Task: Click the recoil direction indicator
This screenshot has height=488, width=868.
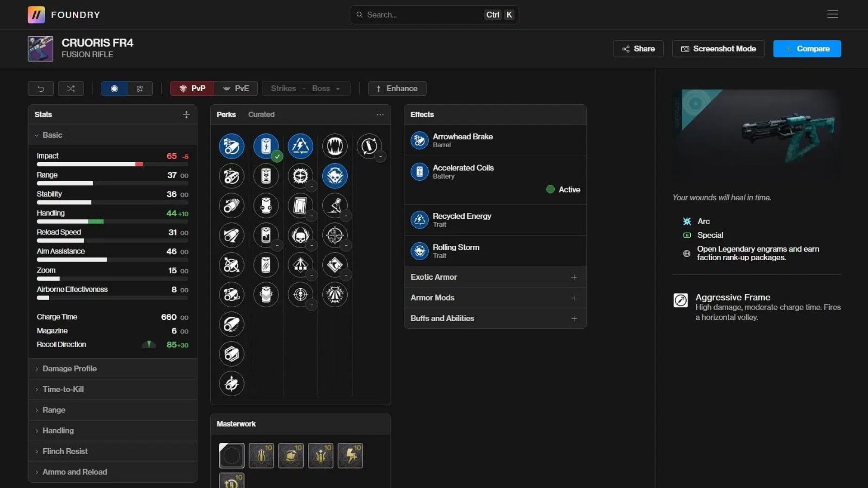Action: coord(149,345)
